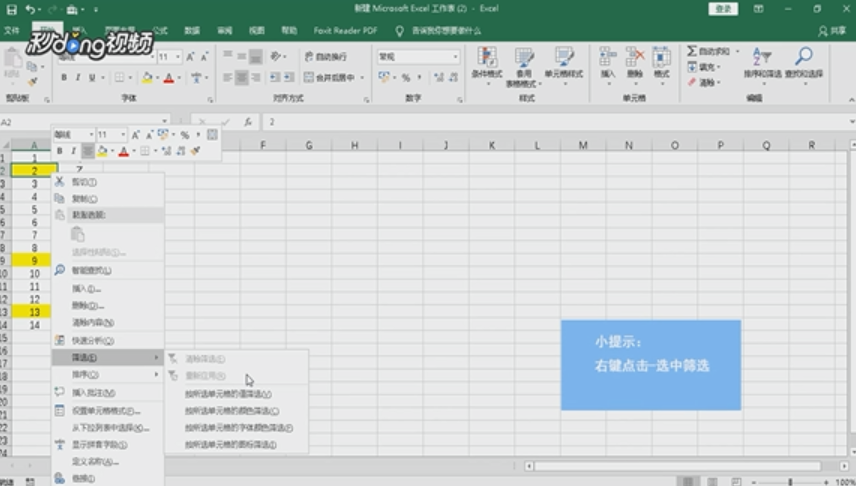856x486 pixels.
Task: Apply the ribbon red Font Color
Action: (x=169, y=78)
